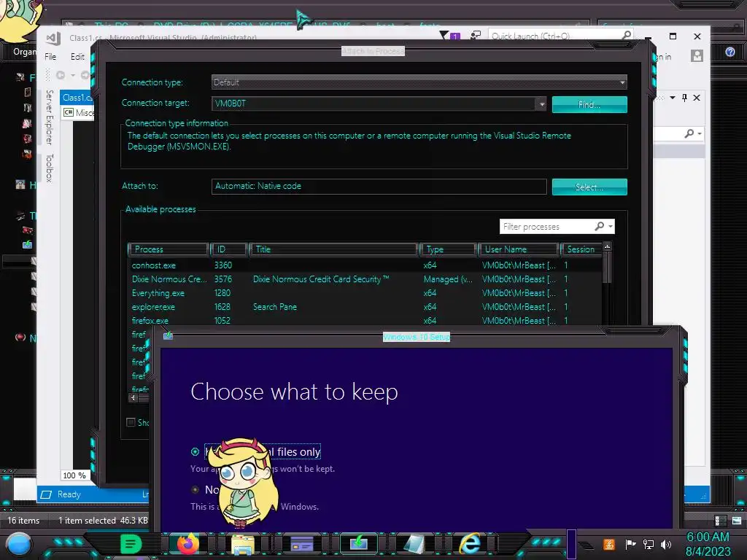
Task: Select the conhost.exe process row
Action: [365, 265]
